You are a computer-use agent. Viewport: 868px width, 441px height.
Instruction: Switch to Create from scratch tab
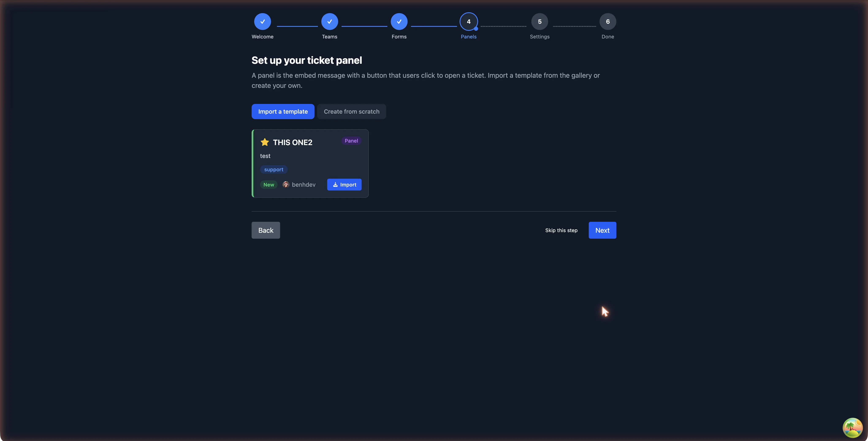pyautogui.click(x=351, y=112)
